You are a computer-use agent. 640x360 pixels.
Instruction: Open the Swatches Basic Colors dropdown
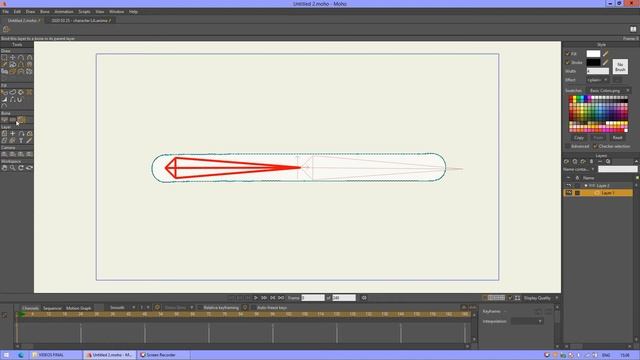click(x=610, y=91)
